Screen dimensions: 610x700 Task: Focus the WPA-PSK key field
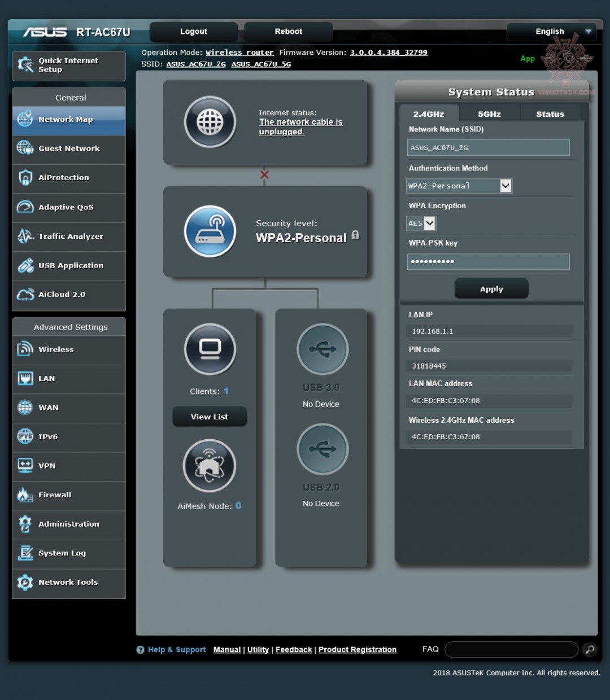coord(488,261)
